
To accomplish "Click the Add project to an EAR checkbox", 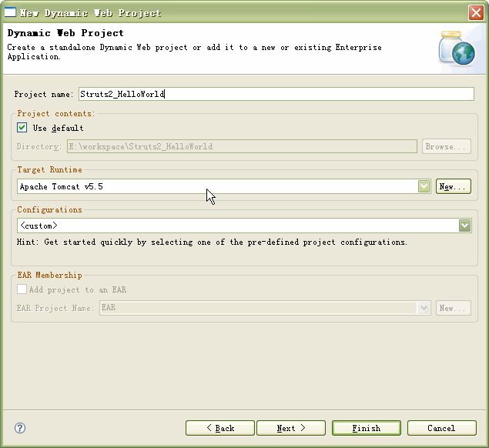I will tap(22, 289).
